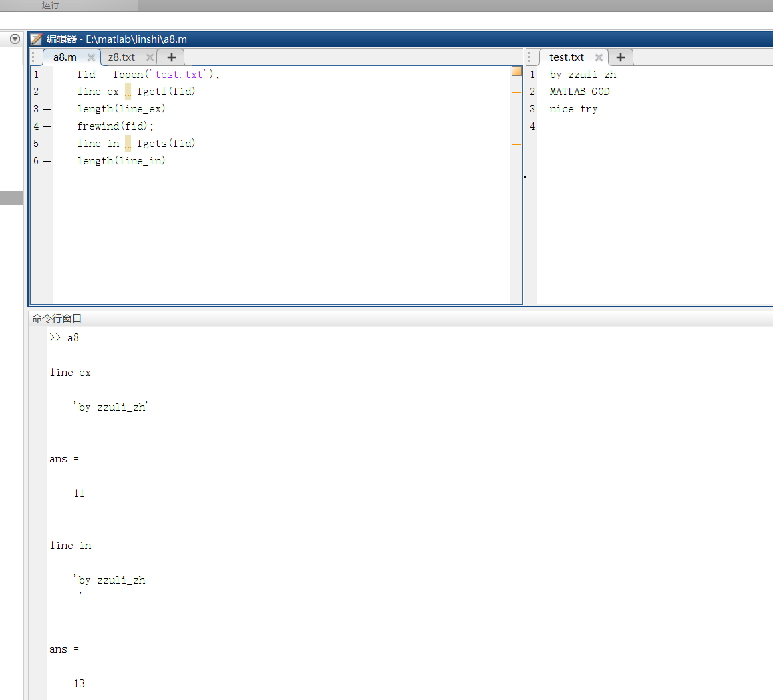
Task: Jump to the line 5 warning marker
Action: point(516,144)
